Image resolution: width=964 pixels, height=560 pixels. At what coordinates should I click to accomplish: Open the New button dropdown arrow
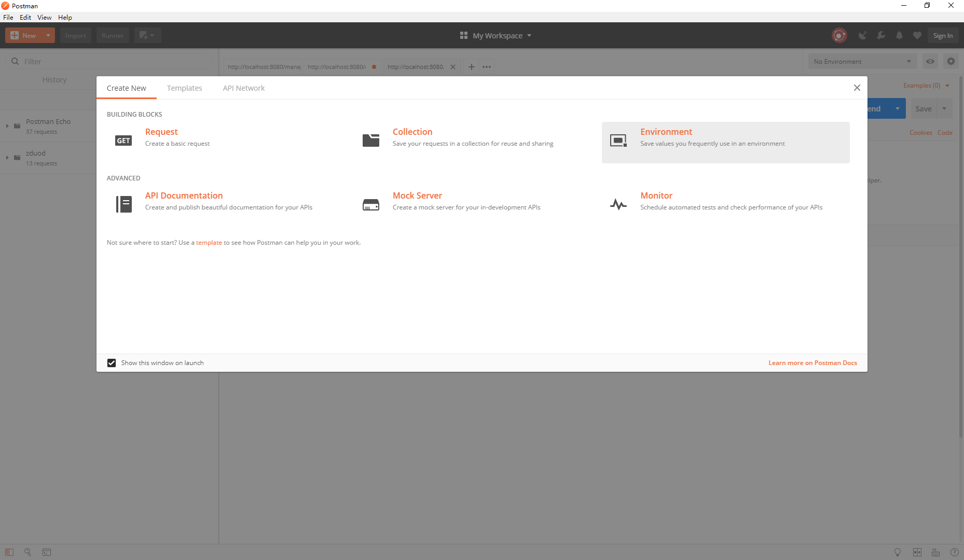click(x=48, y=35)
